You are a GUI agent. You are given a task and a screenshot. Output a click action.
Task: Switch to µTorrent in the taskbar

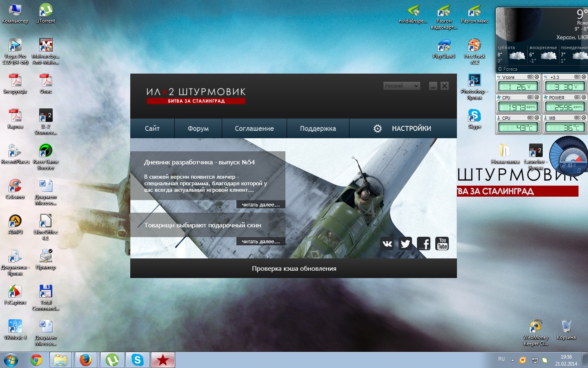coord(112,360)
